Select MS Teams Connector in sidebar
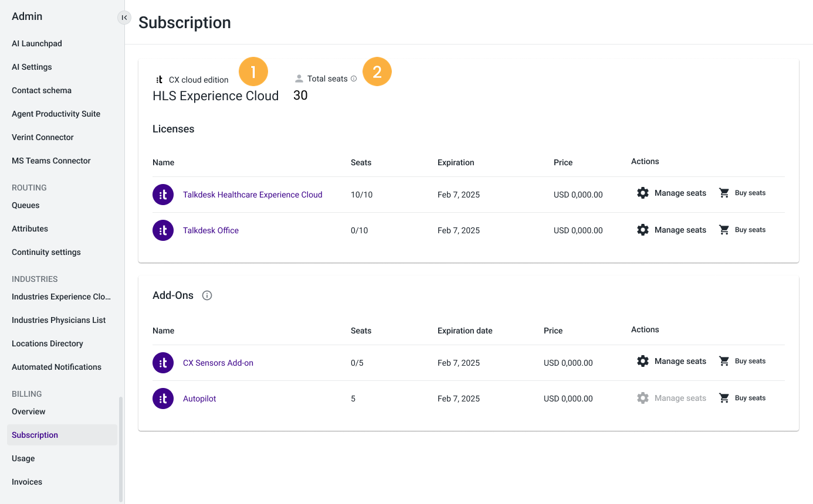The width and height of the screenshot is (813, 504). (x=51, y=161)
